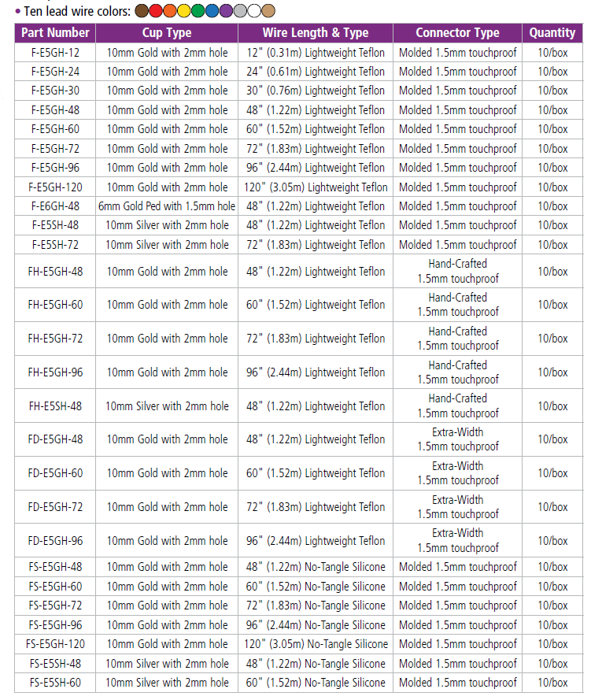Click the green lead wire color dot
Viewport: 591px width, 700px height.
(198, 11)
